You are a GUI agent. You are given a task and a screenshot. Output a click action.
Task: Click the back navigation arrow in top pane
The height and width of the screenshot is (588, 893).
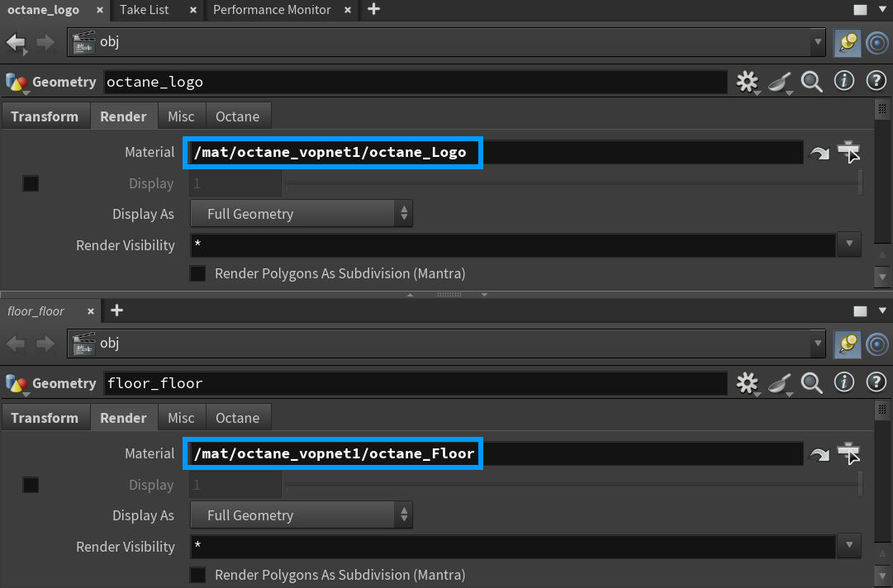tap(16, 42)
